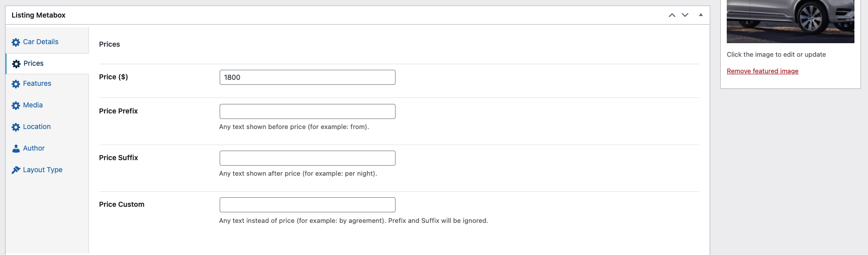
Task: Go to the Location tab
Action: coord(37,126)
